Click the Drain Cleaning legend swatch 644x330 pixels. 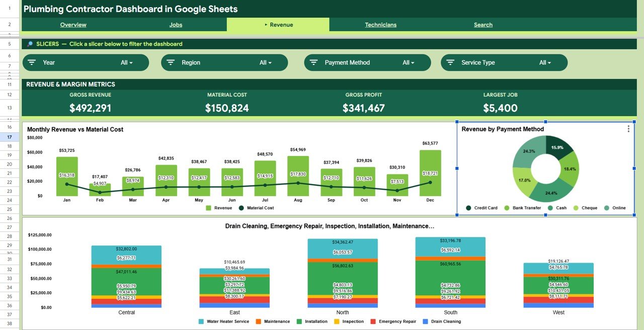click(x=426, y=321)
